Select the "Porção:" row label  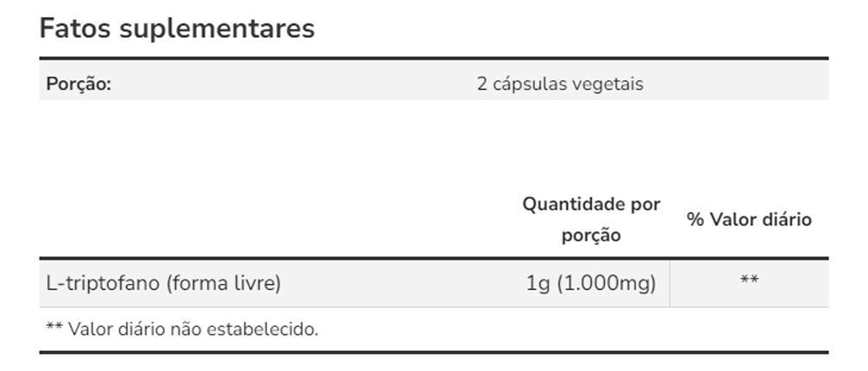[x=79, y=85]
